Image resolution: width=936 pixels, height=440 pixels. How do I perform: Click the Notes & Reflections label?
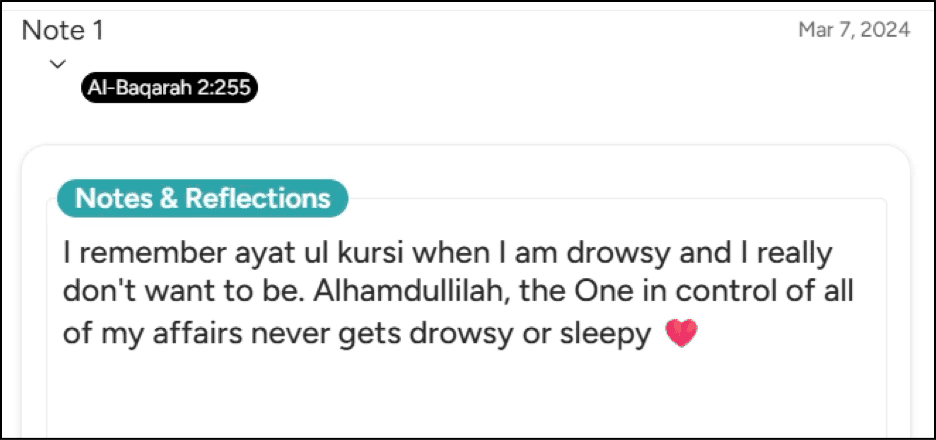coord(202,198)
